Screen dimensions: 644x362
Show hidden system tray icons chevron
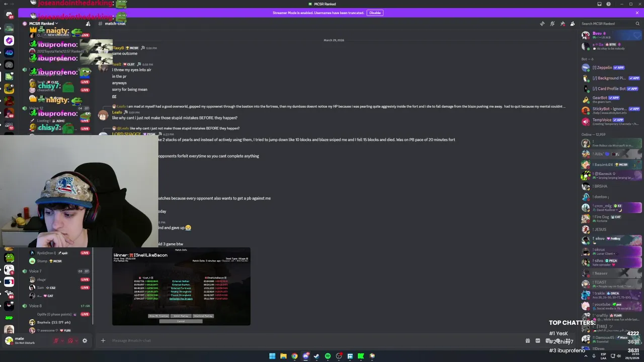tap(586, 356)
